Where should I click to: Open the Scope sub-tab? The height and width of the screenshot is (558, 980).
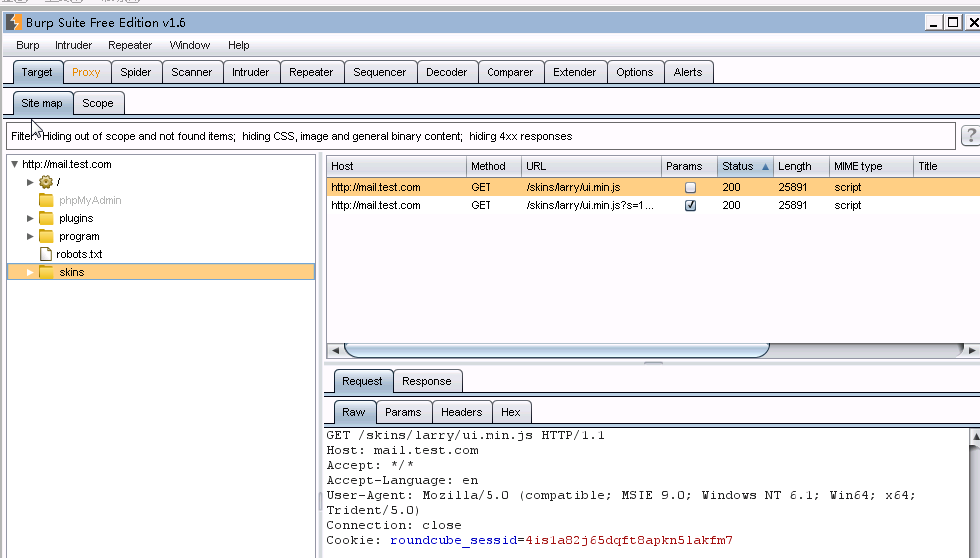point(98,103)
